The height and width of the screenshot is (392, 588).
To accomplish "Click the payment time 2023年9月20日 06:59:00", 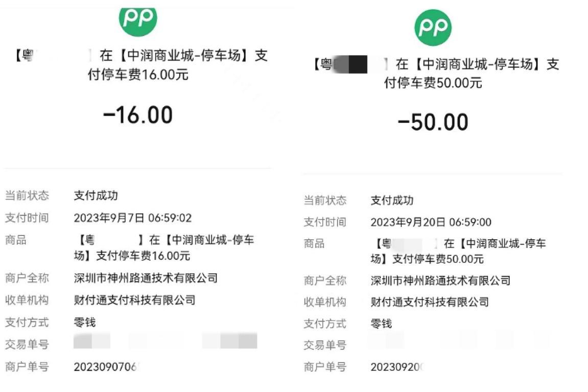I will click(431, 222).
